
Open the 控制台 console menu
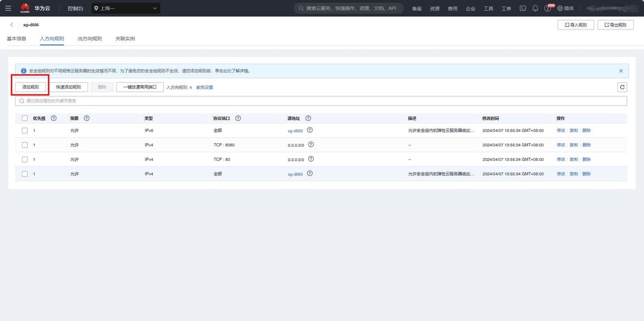(x=76, y=8)
